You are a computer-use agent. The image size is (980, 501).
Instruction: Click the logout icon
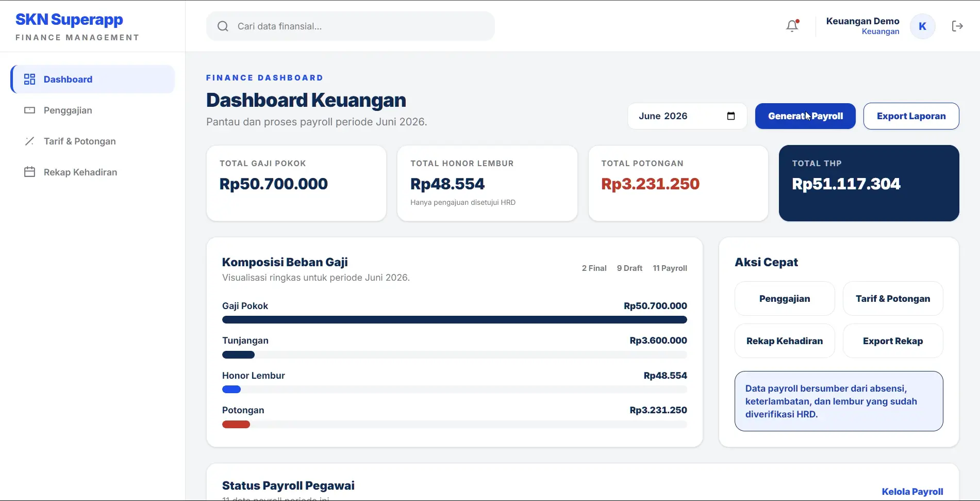coord(957,26)
